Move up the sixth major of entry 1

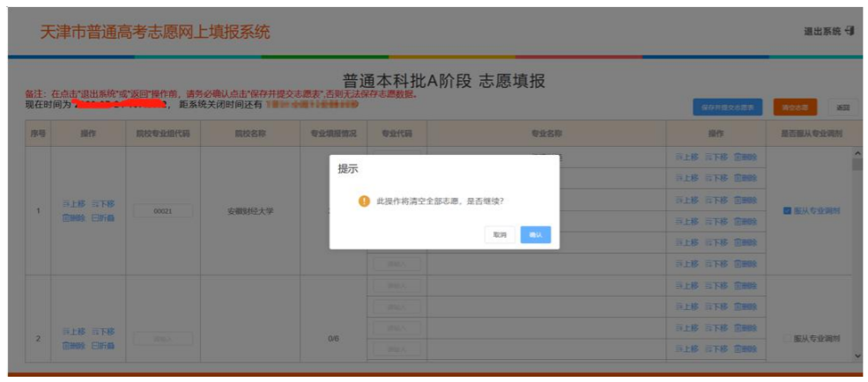pyautogui.click(x=686, y=264)
